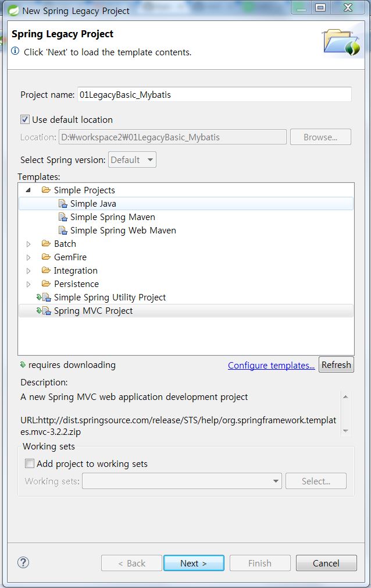The height and width of the screenshot is (588, 371).
Task: Expand the Batch tree node
Action: click(28, 244)
